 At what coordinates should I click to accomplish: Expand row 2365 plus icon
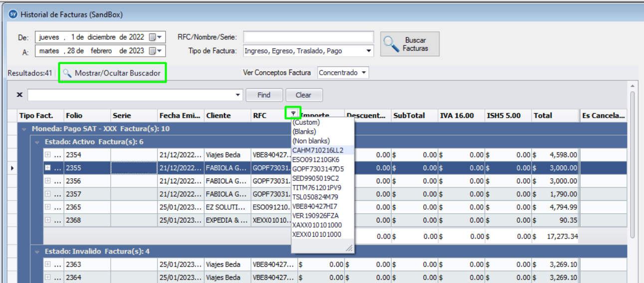[48, 207]
